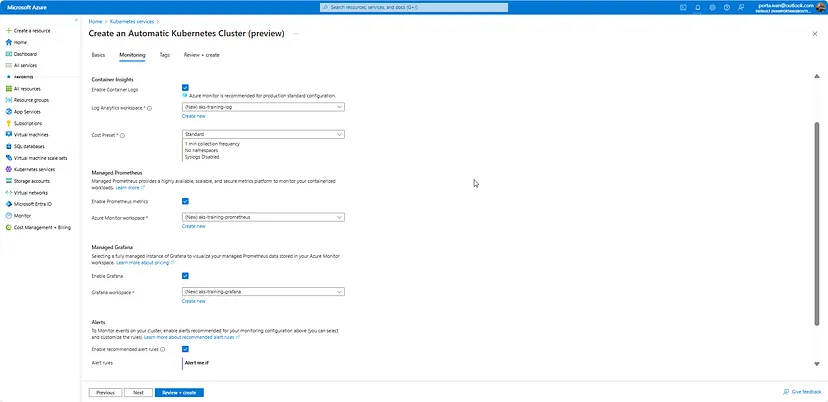
Task: Open the Azure Monitor workspace dropdown
Action: 263,217
